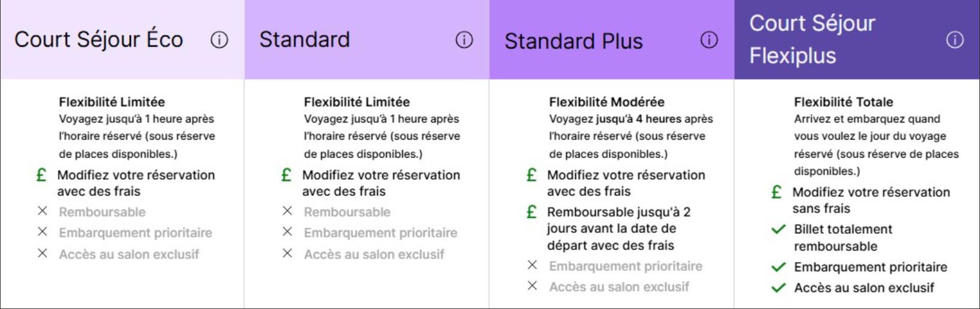Choose the Standard Plus fare header

(573, 41)
